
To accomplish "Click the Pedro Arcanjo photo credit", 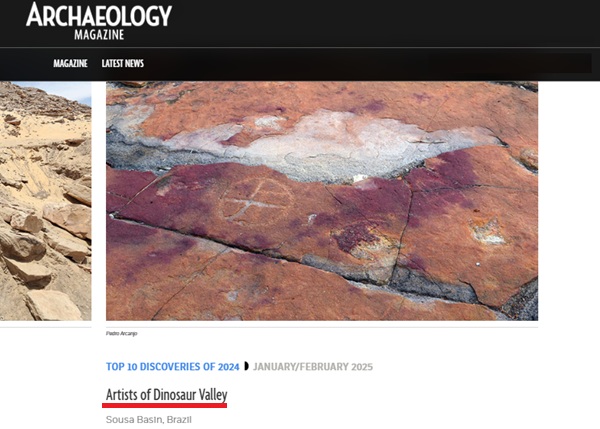I will (x=121, y=333).
